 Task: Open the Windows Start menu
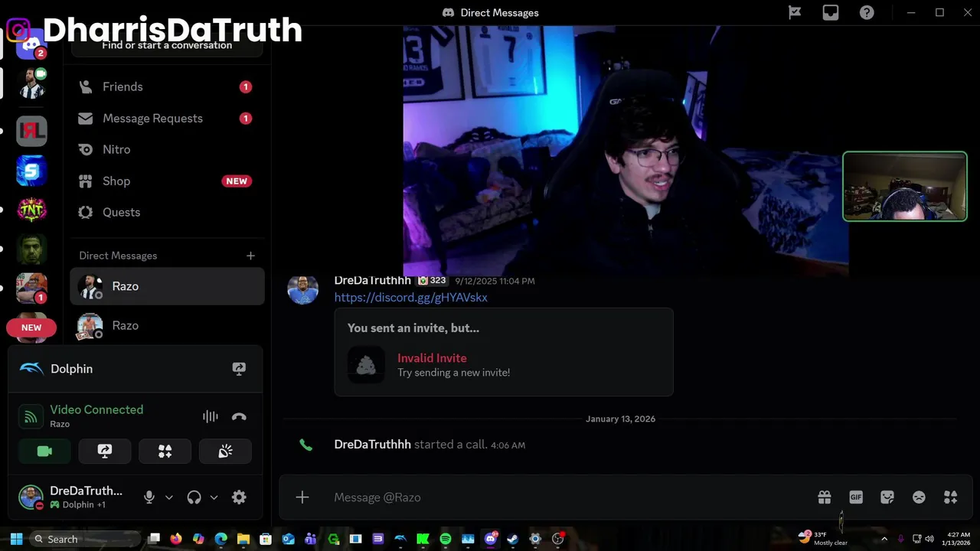pos(16,539)
